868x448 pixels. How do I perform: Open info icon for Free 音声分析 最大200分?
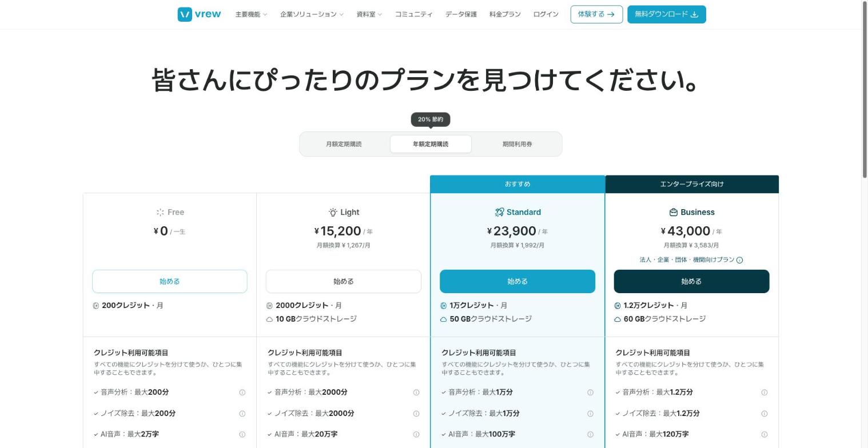click(242, 393)
